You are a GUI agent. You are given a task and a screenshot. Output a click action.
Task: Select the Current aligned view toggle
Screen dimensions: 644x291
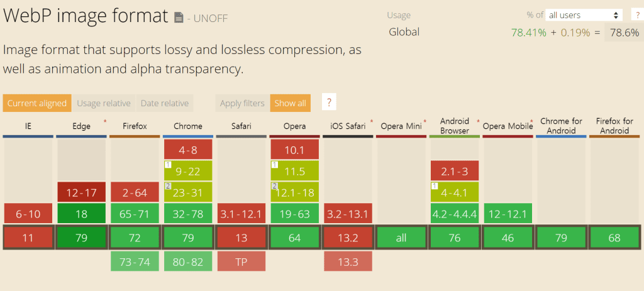tap(36, 103)
